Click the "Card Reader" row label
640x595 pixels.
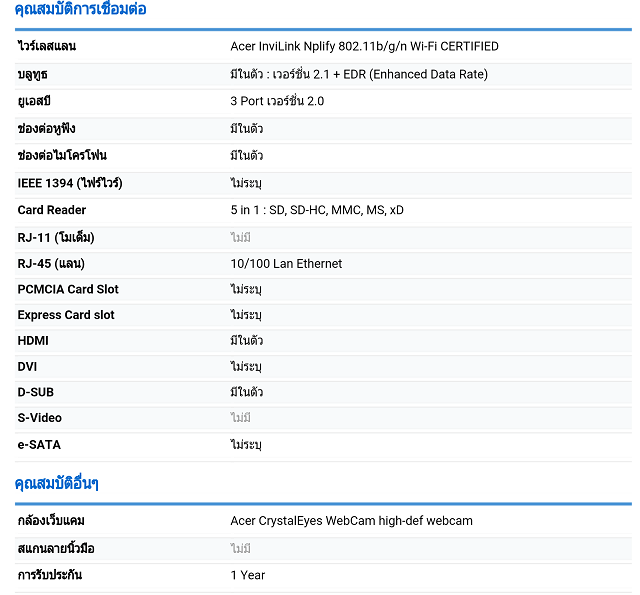[x=52, y=210]
